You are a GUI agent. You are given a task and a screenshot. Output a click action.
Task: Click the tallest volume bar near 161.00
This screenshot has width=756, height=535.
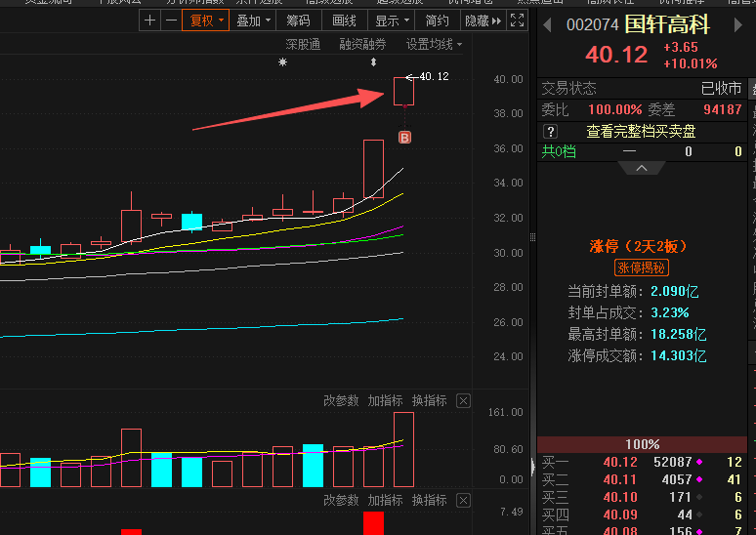(x=404, y=449)
